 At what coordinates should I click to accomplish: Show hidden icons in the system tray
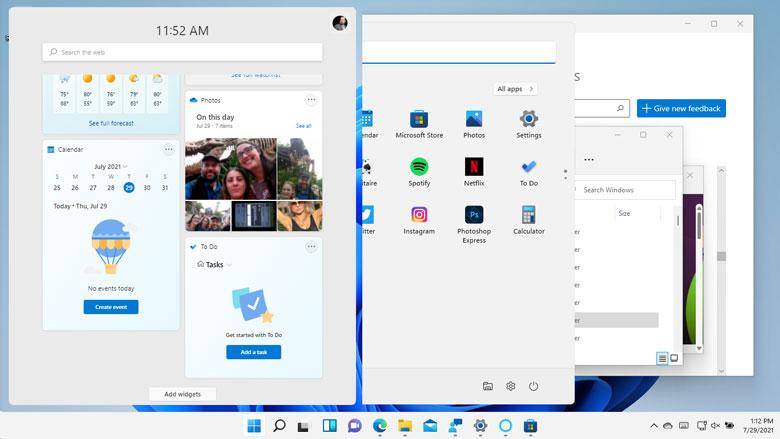[x=654, y=426]
